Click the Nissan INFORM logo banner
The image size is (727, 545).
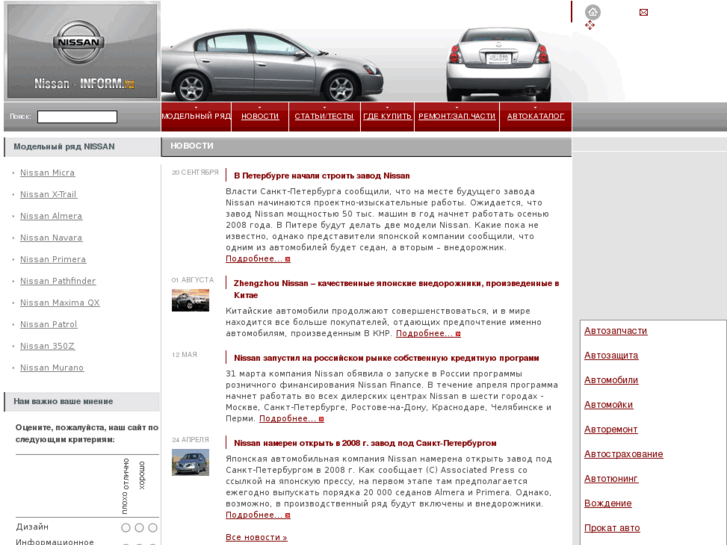coord(82,51)
